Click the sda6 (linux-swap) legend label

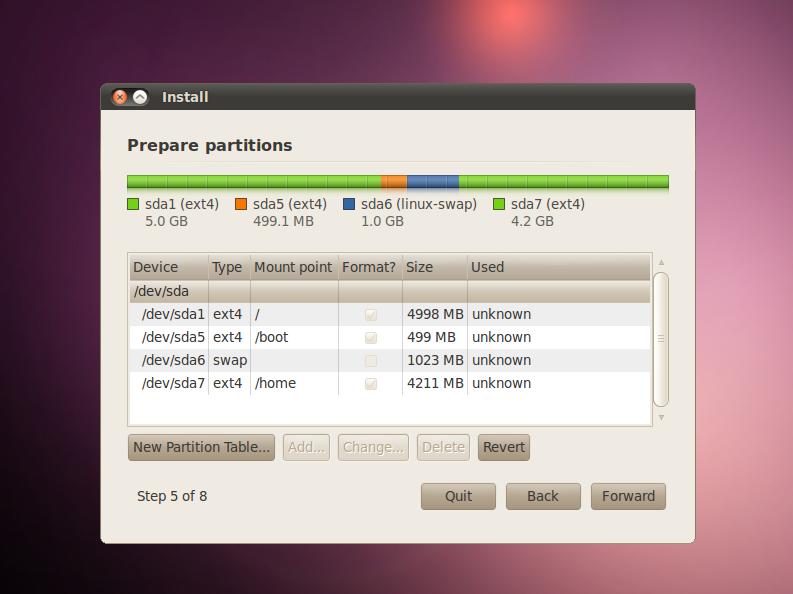tap(419, 204)
